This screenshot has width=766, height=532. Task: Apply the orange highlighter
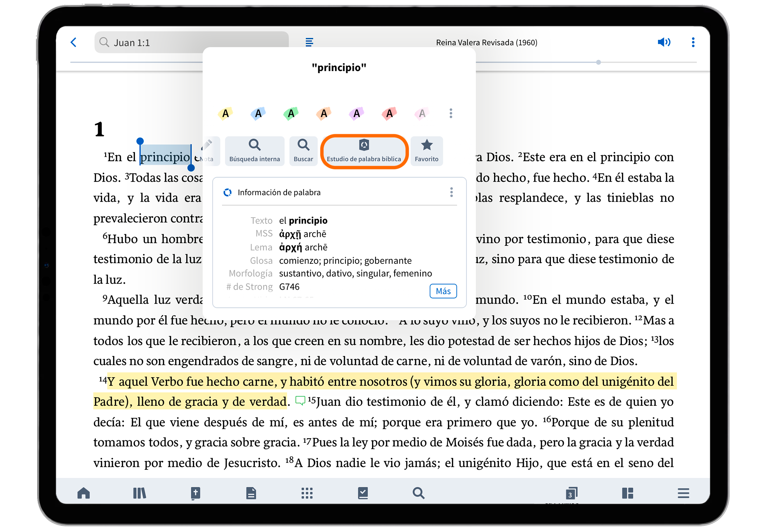coord(324,114)
